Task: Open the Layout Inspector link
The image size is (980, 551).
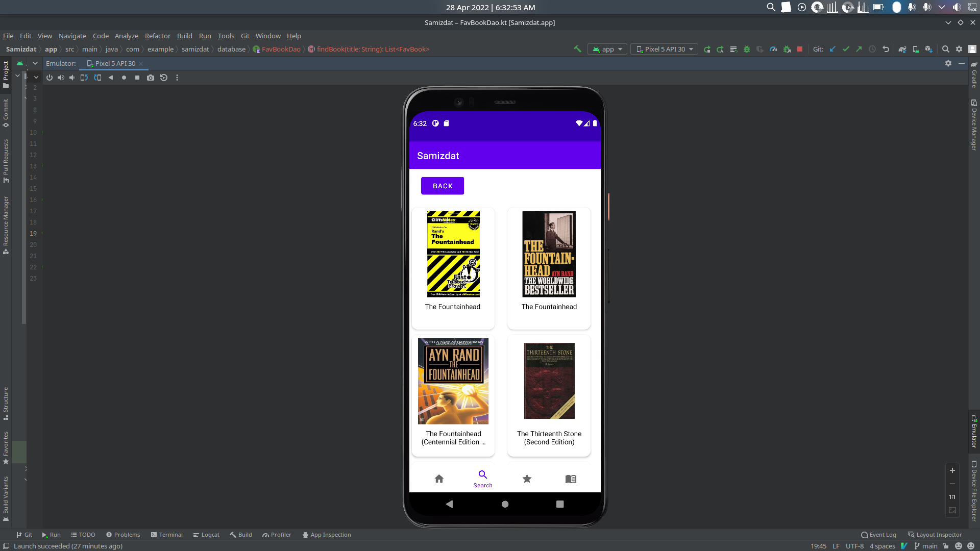Action: click(935, 535)
